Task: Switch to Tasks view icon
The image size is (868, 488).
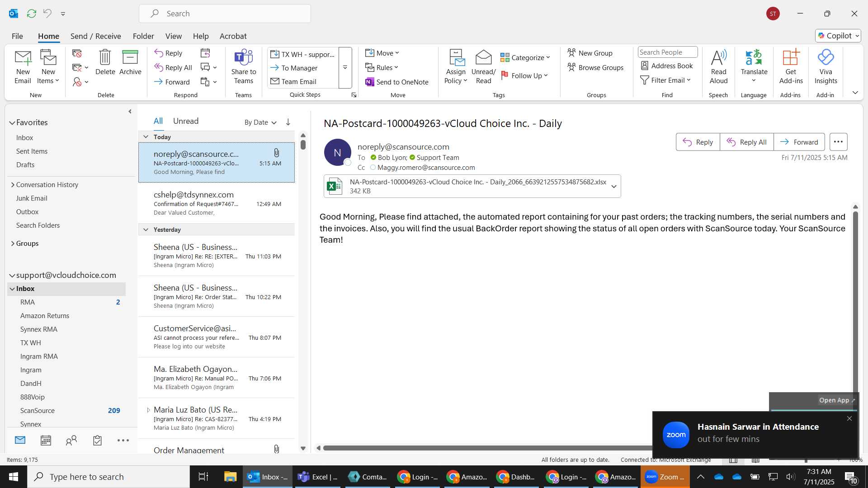Action: [x=97, y=441]
